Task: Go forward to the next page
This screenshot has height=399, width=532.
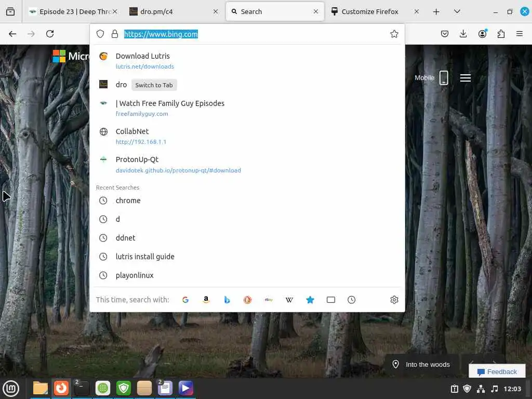Action: [x=31, y=34]
